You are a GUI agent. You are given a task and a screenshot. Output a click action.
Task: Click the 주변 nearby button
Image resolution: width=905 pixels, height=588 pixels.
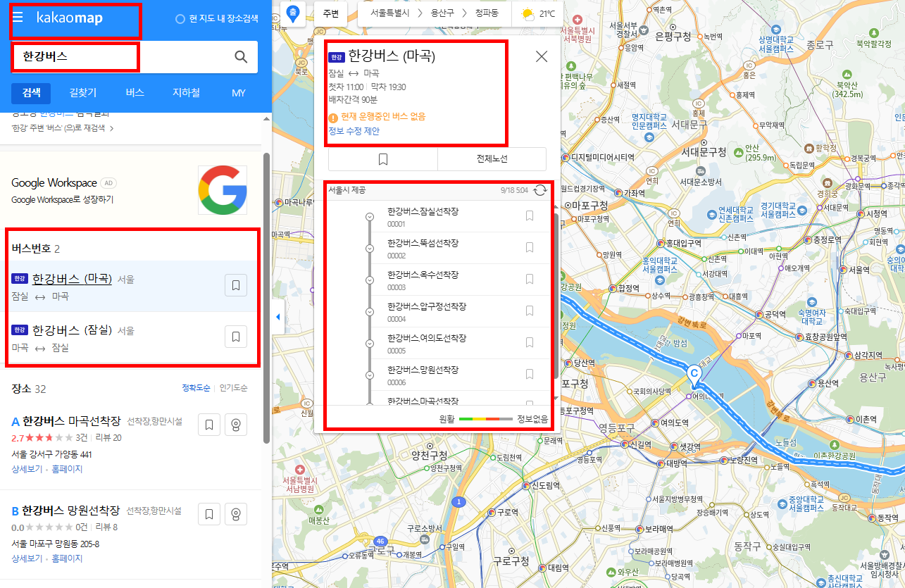331,13
